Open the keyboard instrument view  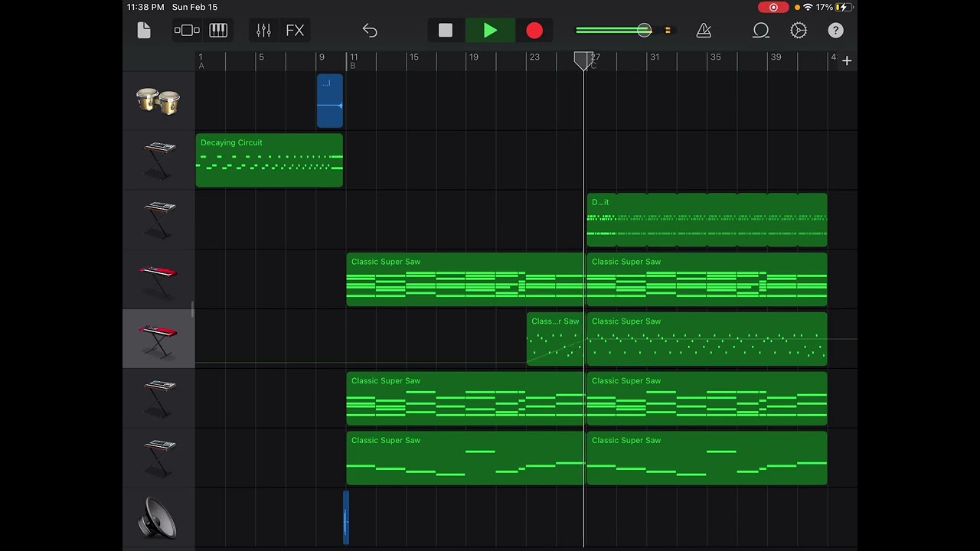click(218, 31)
